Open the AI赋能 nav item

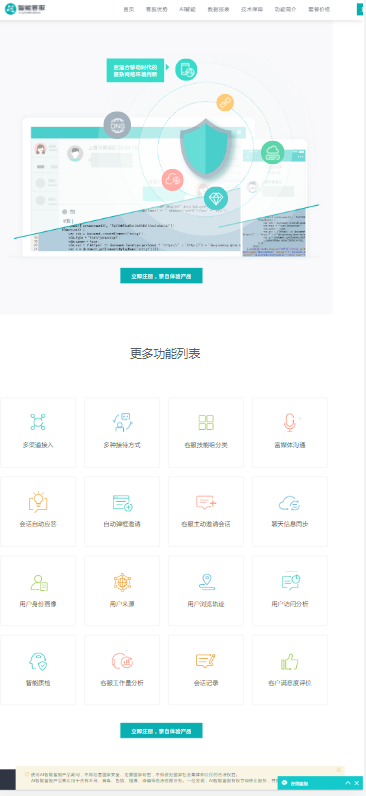pyautogui.click(x=187, y=10)
